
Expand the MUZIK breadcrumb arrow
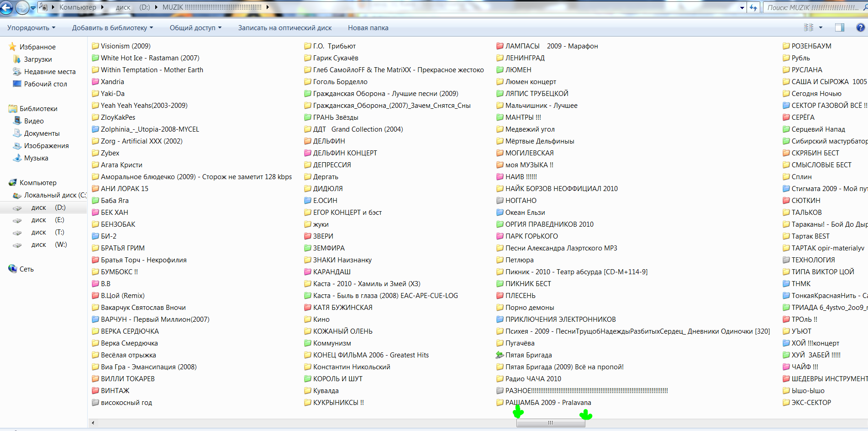point(268,7)
